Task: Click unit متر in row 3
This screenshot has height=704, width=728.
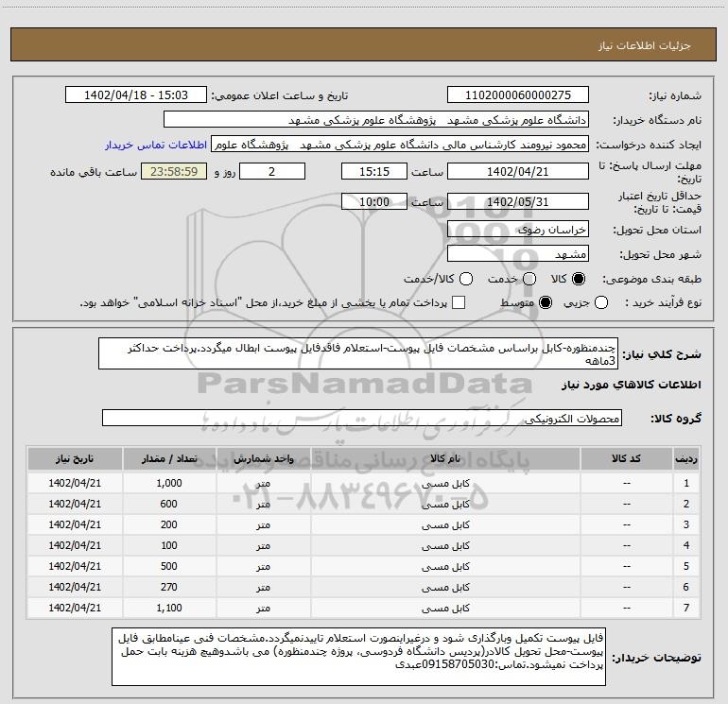Action: point(263,524)
